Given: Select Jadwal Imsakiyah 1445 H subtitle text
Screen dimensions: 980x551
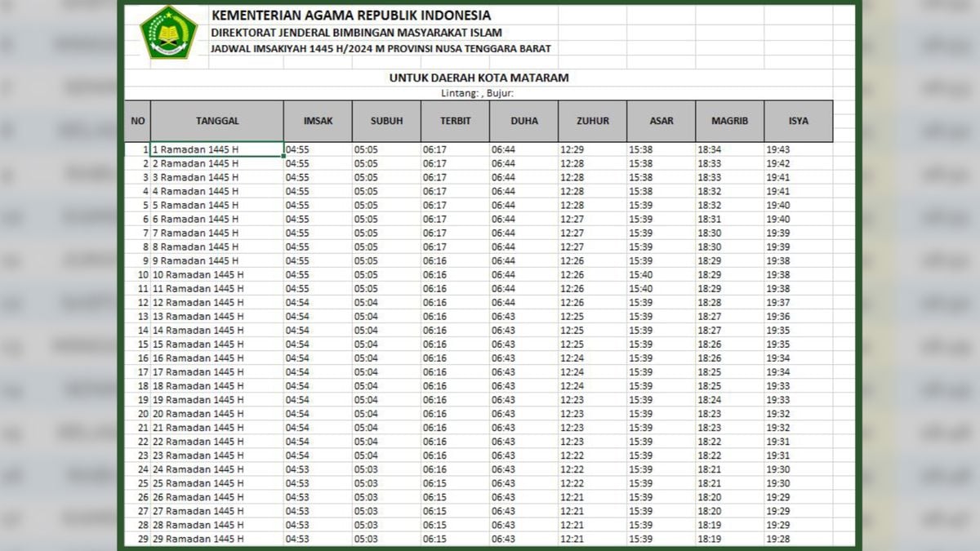Looking at the screenshot, I should click(381, 49).
